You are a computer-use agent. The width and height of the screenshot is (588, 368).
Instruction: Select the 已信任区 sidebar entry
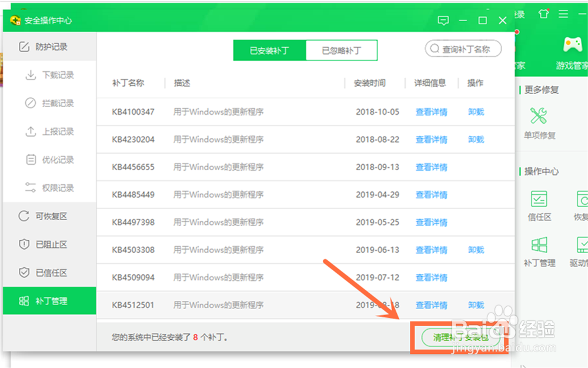click(x=50, y=273)
